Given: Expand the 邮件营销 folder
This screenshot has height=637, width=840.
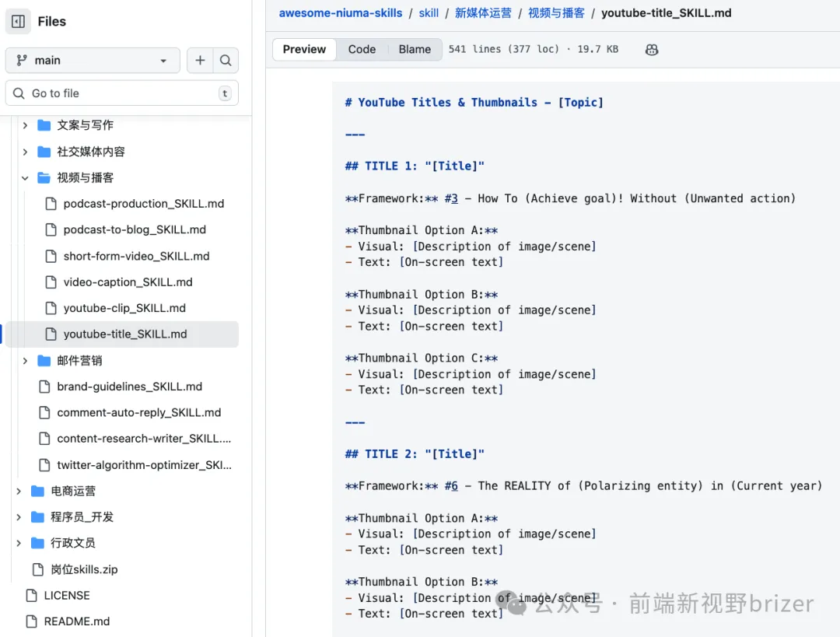Looking at the screenshot, I should pyautogui.click(x=25, y=361).
